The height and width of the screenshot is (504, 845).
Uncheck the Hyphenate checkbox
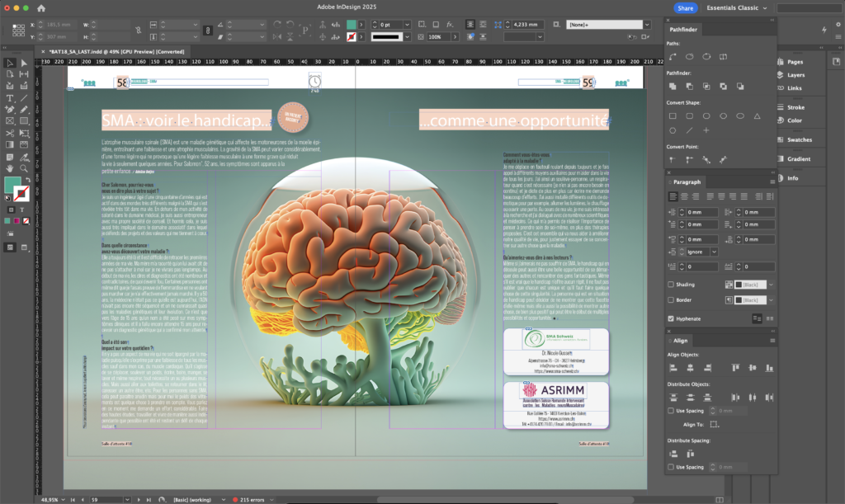click(671, 318)
